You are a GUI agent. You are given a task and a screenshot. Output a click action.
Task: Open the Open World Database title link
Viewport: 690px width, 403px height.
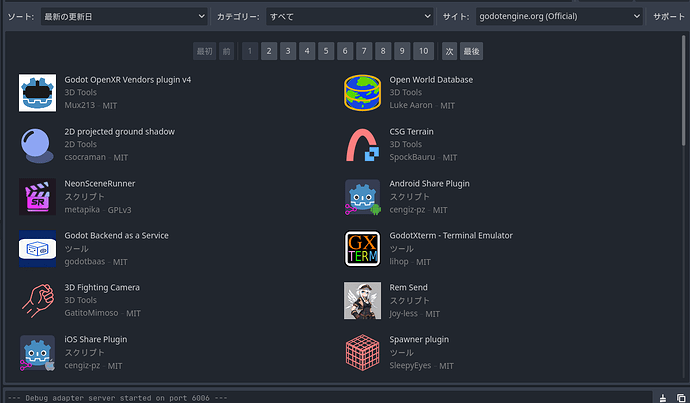pos(431,80)
